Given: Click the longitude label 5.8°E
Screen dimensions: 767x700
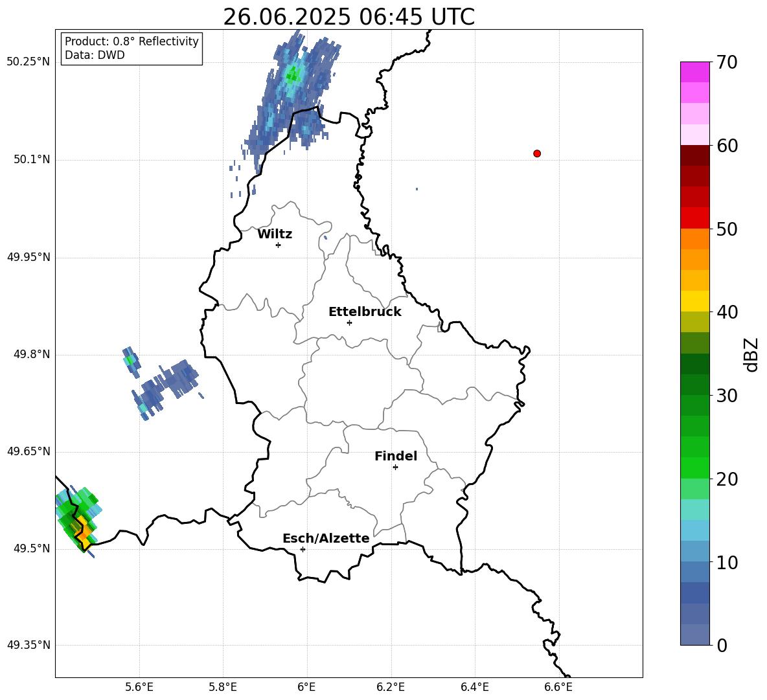Looking at the screenshot, I should pos(223,687).
